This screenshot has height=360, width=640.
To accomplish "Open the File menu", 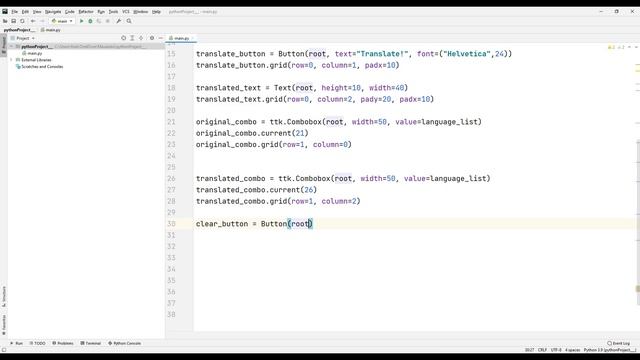I will (x=15, y=12).
